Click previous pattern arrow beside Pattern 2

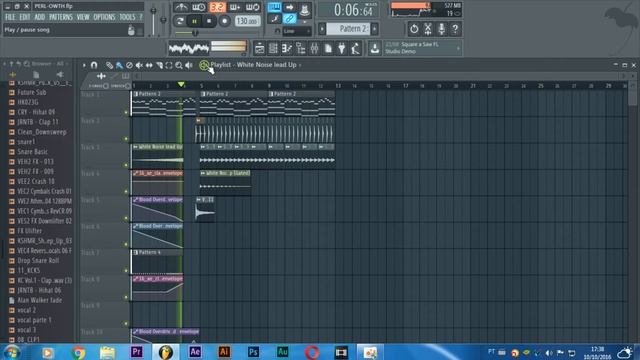click(x=322, y=29)
